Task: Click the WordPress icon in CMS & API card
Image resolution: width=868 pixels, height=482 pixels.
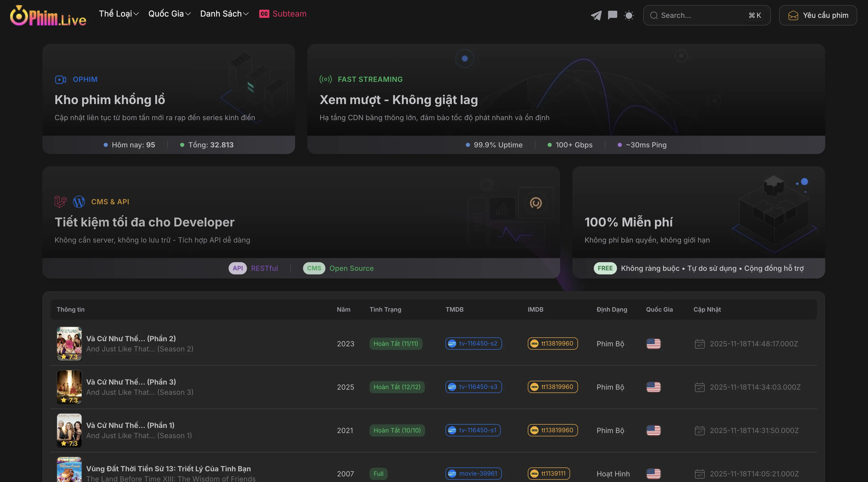Action: tap(79, 202)
